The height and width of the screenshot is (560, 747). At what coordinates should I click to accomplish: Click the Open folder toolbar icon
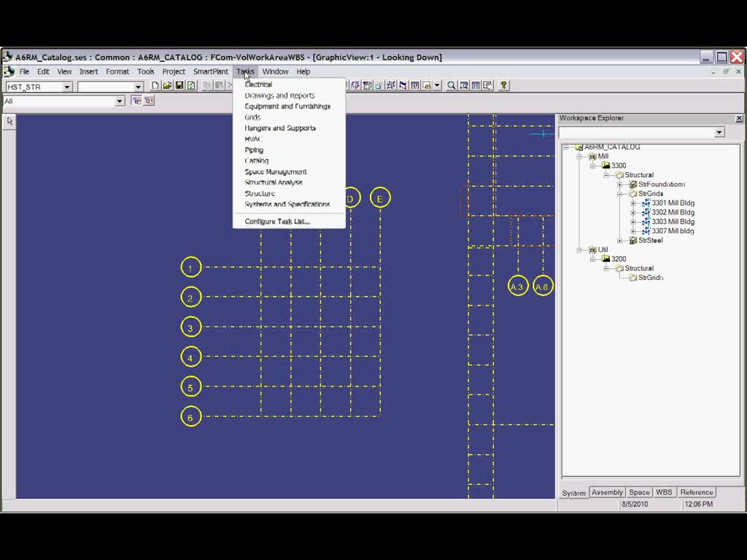click(x=167, y=86)
